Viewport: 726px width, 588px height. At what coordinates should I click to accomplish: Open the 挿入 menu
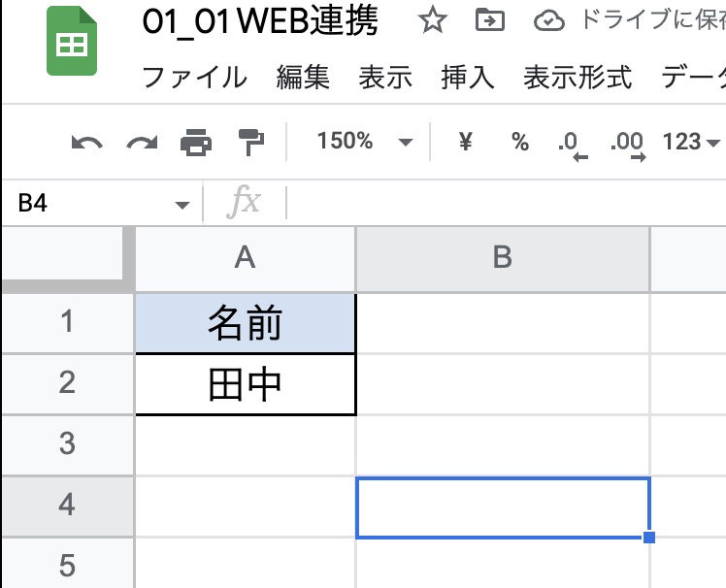click(468, 77)
